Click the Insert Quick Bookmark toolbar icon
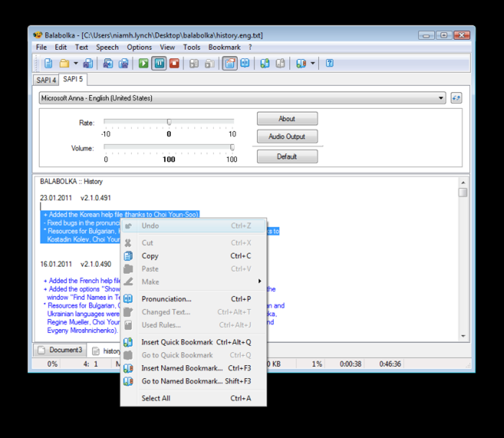 (x=265, y=63)
